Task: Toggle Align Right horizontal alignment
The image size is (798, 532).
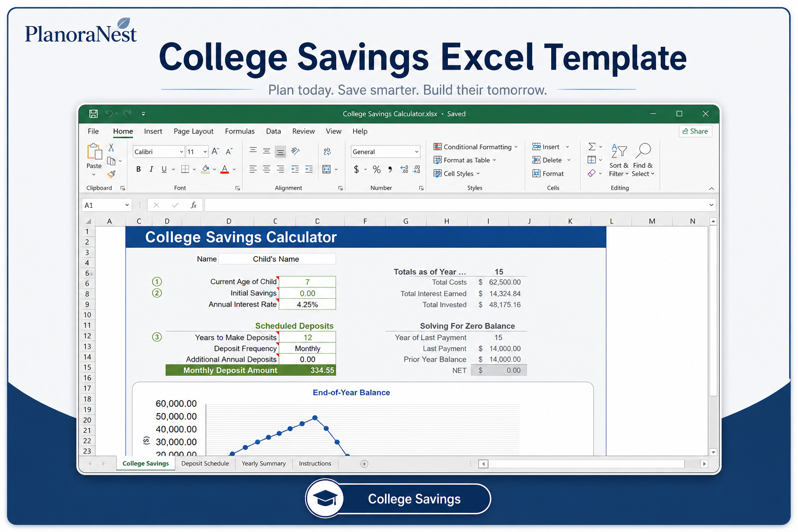Action: click(281, 169)
